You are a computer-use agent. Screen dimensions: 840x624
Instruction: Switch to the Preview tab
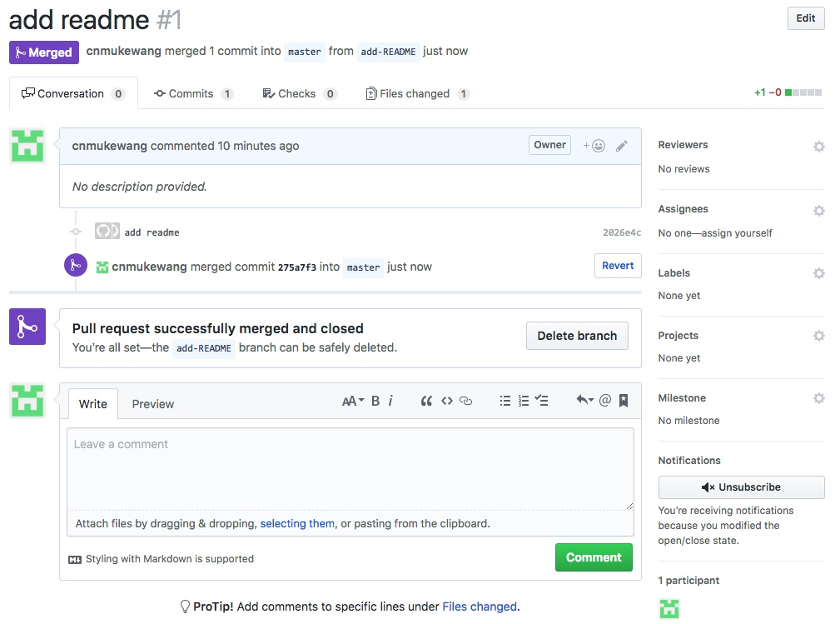tap(153, 404)
